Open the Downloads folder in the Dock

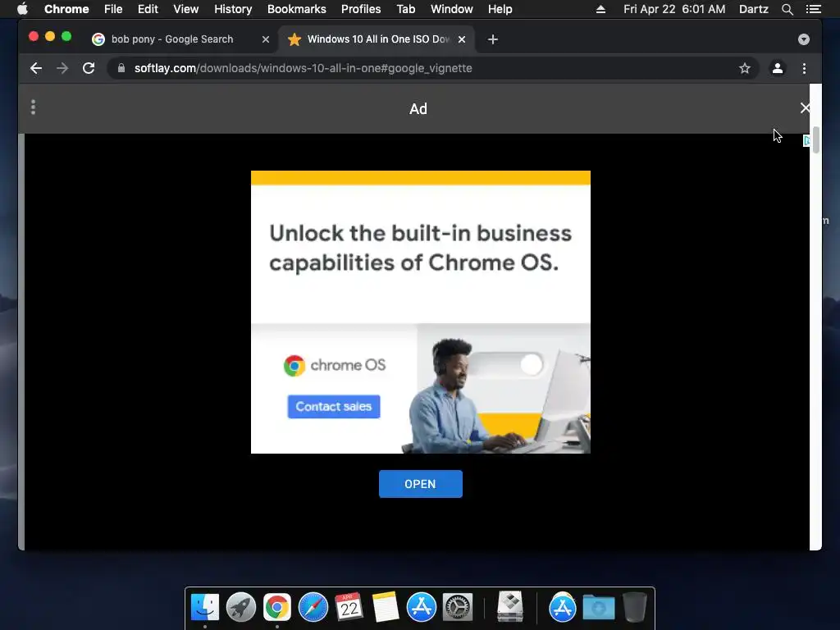pos(598,607)
